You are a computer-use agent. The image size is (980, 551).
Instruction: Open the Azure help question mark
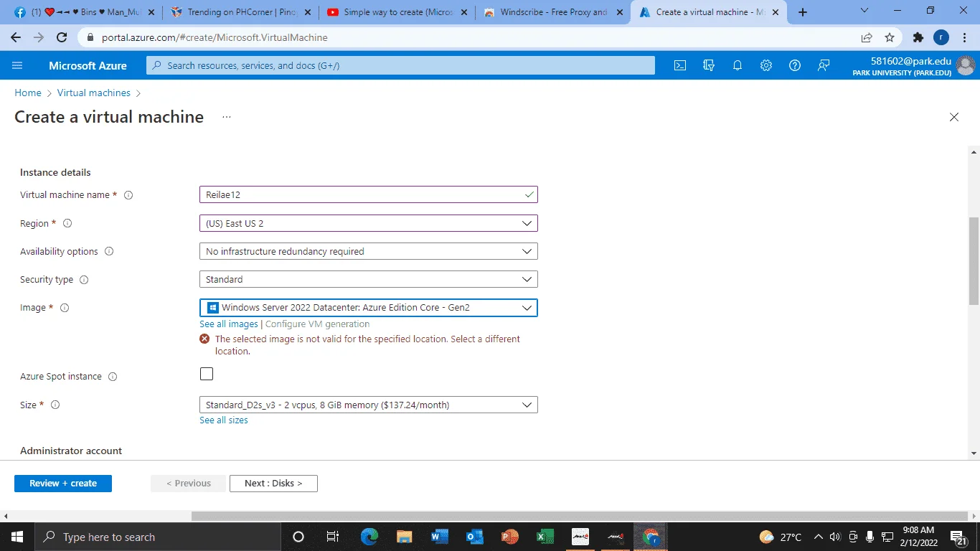coord(795,65)
